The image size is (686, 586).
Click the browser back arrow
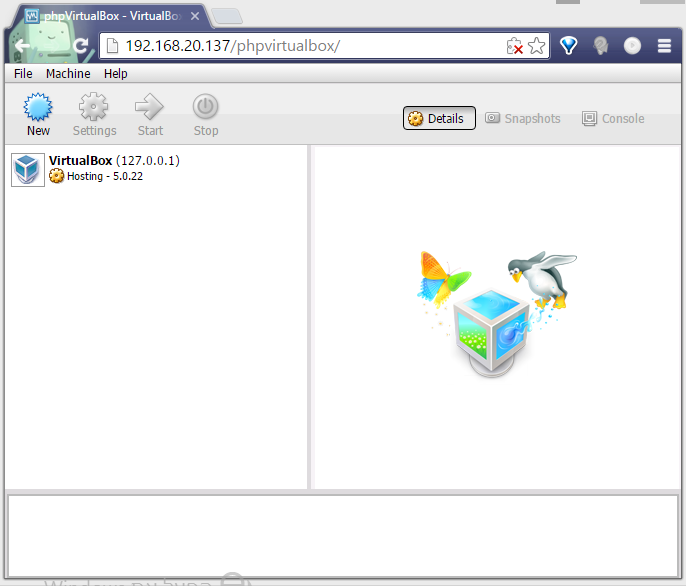pos(21,46)
